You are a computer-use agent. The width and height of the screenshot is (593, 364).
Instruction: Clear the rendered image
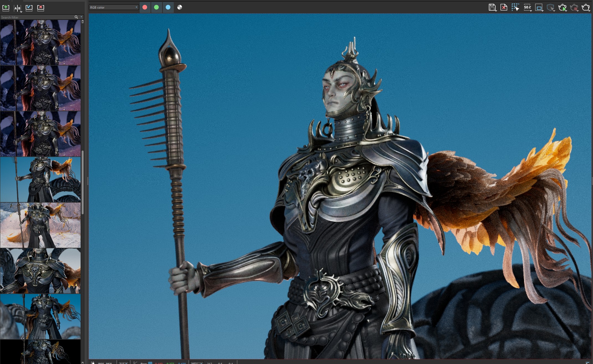pyautogui.click(x=504, y=7)
